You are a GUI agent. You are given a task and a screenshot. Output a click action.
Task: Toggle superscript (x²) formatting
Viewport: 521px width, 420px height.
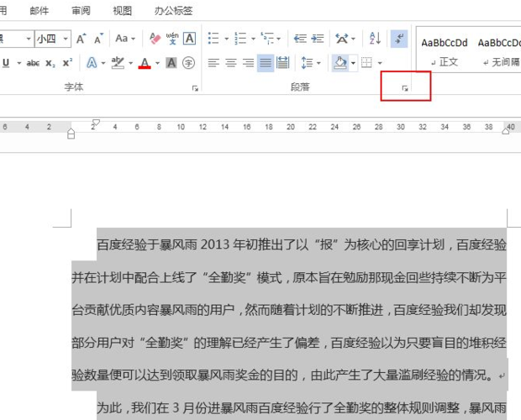pos(67,63)
